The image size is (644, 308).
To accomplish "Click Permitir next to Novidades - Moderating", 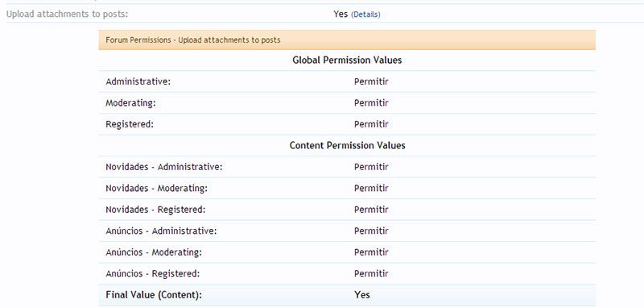I will [371, 189].
